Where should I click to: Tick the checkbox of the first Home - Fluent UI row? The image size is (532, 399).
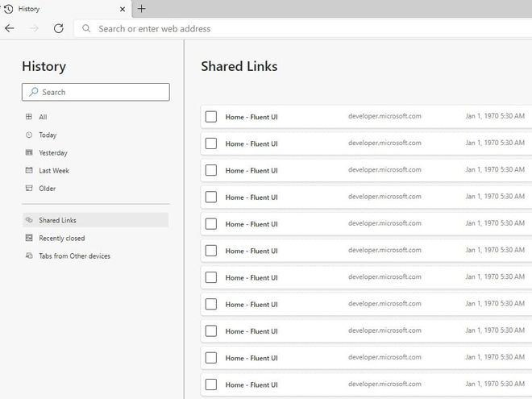click(211, 116)
